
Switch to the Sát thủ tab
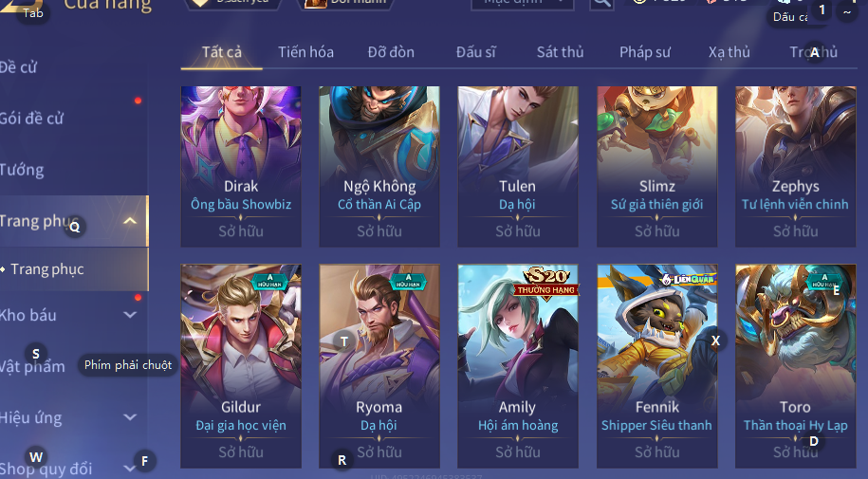(561, 52)
